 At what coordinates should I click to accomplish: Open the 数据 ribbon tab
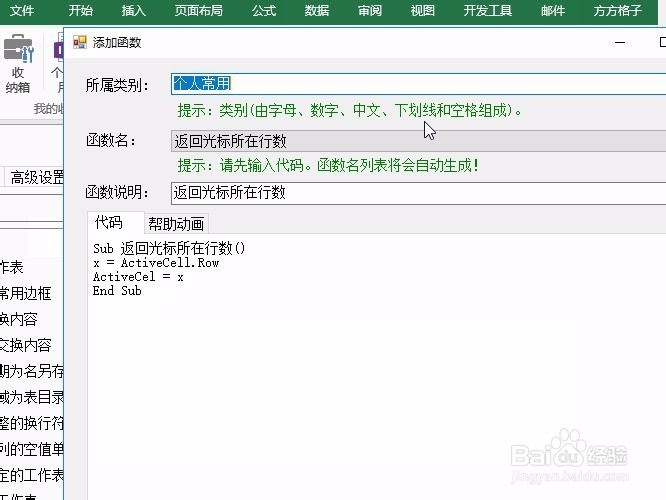point(317,10)
